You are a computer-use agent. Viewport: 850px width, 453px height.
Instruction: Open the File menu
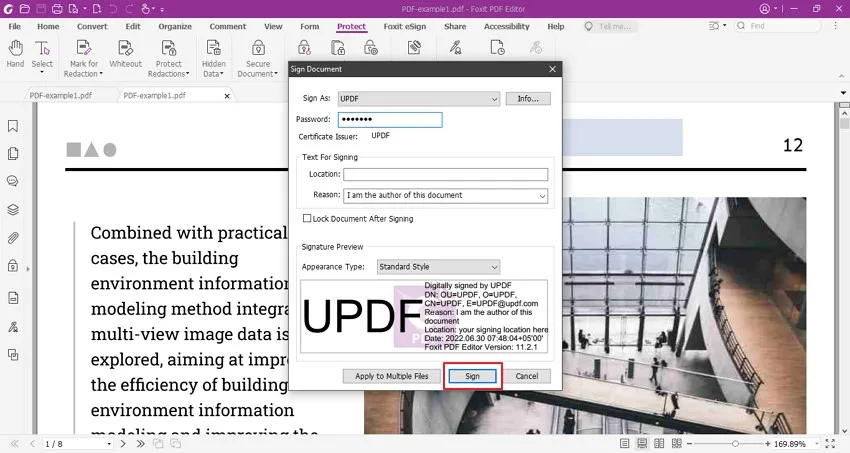(15, 26)
